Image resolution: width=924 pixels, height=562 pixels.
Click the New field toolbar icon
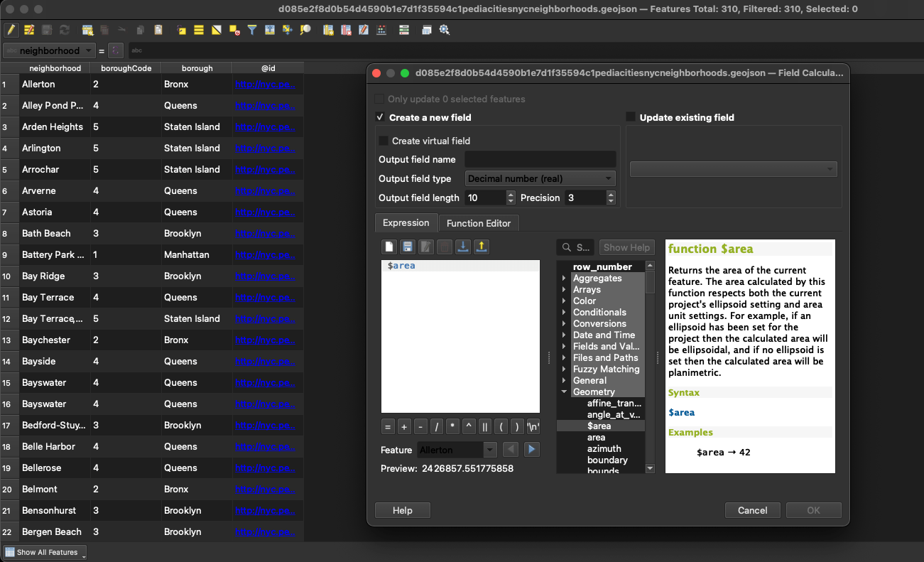[x=330, y=30]
